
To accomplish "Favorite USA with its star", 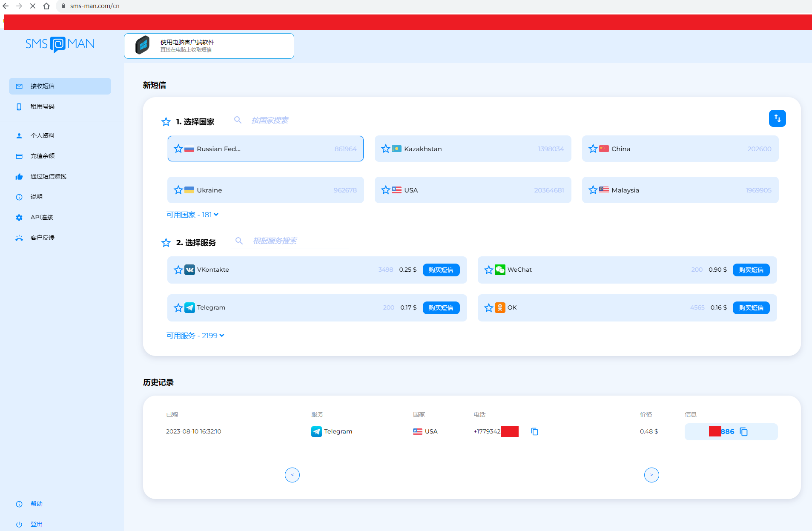I will pos(386,190).
